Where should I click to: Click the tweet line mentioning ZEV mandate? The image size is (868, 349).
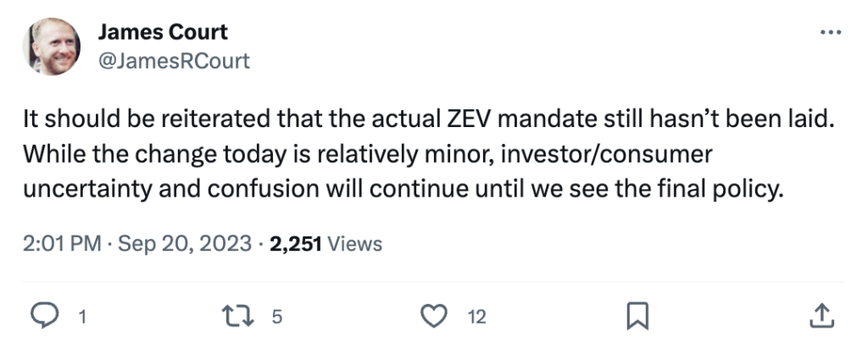[x=430, y=122]
